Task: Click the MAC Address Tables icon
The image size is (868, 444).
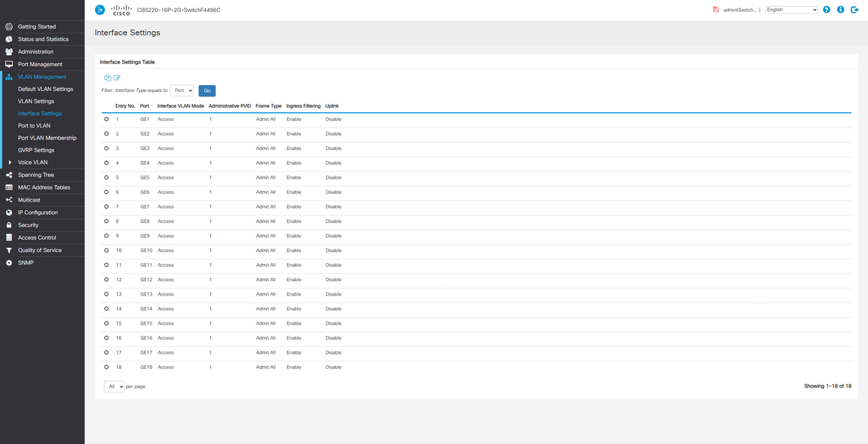Action: 9,187
